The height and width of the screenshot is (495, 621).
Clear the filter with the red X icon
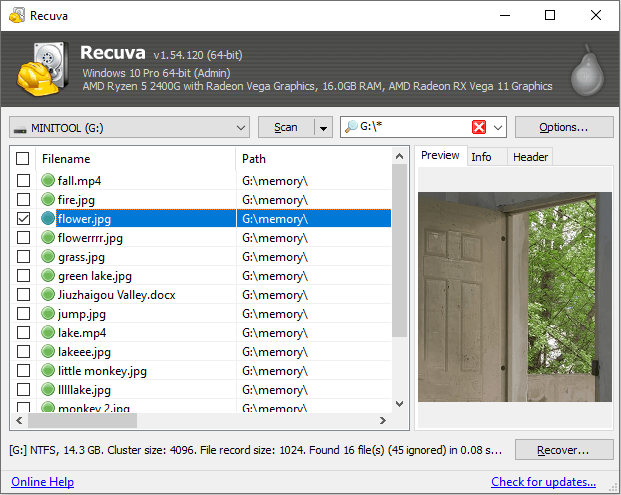(x=479, y=127)
